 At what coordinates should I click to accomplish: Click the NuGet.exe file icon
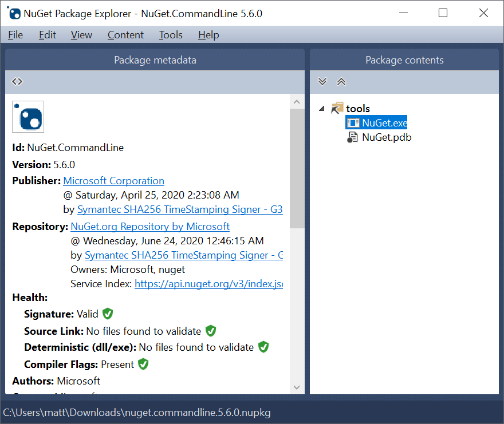(353, 122)
